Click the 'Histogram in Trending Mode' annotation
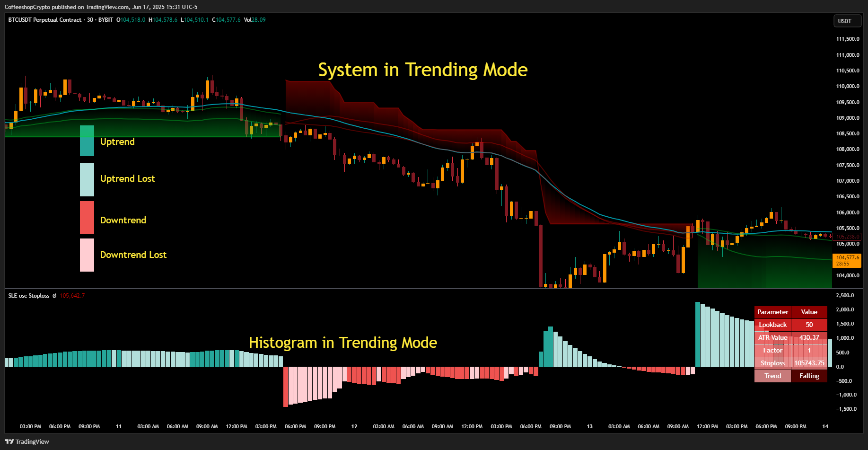 click(343, 342)
